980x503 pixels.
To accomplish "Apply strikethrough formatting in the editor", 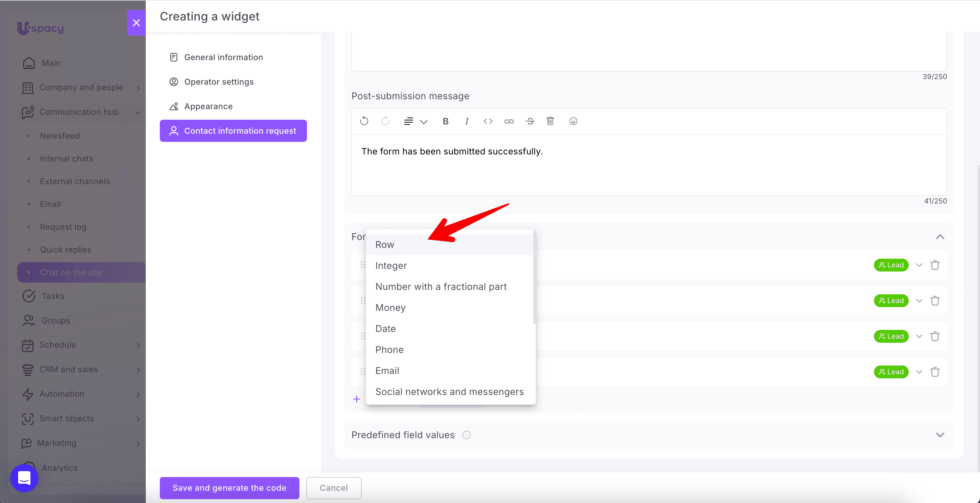I will pyautogui.click(x=530, y=121).
